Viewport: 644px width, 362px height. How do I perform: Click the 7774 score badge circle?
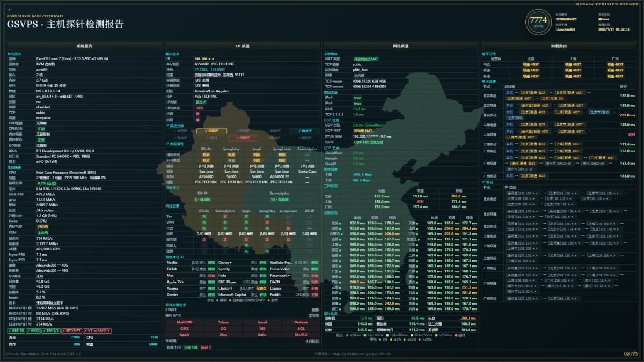[538, 21]
